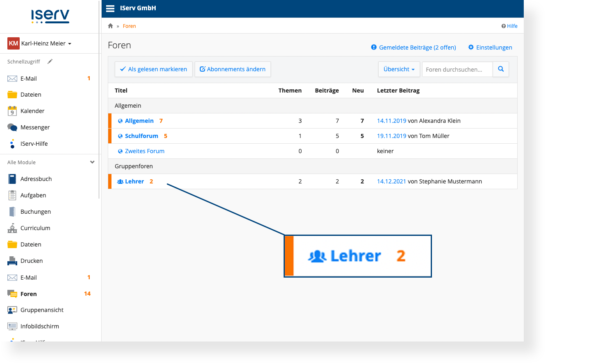This screenshot has width=609, height=364.
Task: Click the Foren durchsuchen search field
Action: 457,70
